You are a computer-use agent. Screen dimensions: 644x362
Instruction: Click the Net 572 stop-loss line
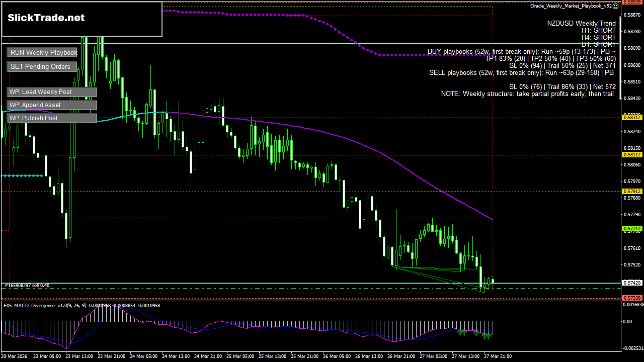point(562,86)
